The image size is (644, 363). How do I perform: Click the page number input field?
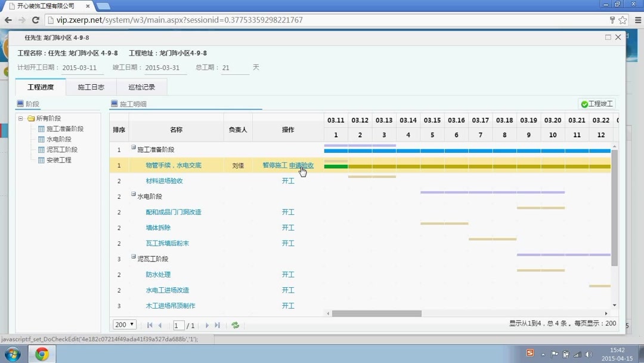click(179, 325)
